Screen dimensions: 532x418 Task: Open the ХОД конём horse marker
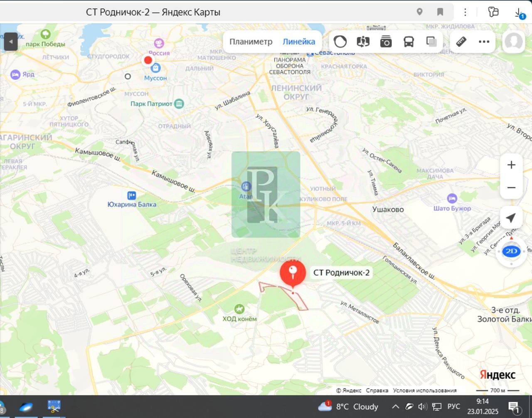point(239,309)
